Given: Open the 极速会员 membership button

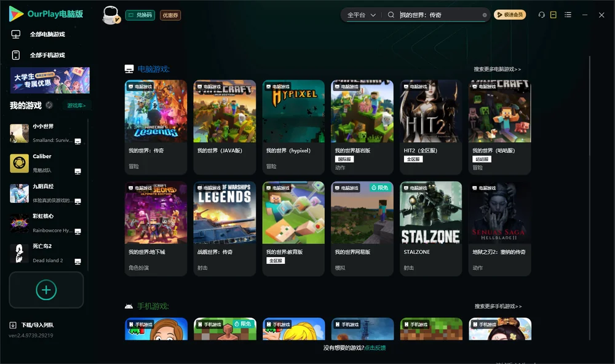Looking at the screenshot, I should (x=510, y=15).
